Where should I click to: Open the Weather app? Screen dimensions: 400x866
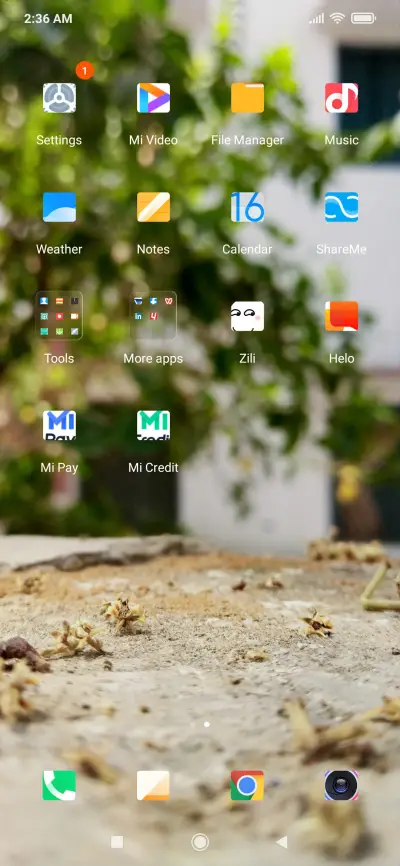point(59,207)
